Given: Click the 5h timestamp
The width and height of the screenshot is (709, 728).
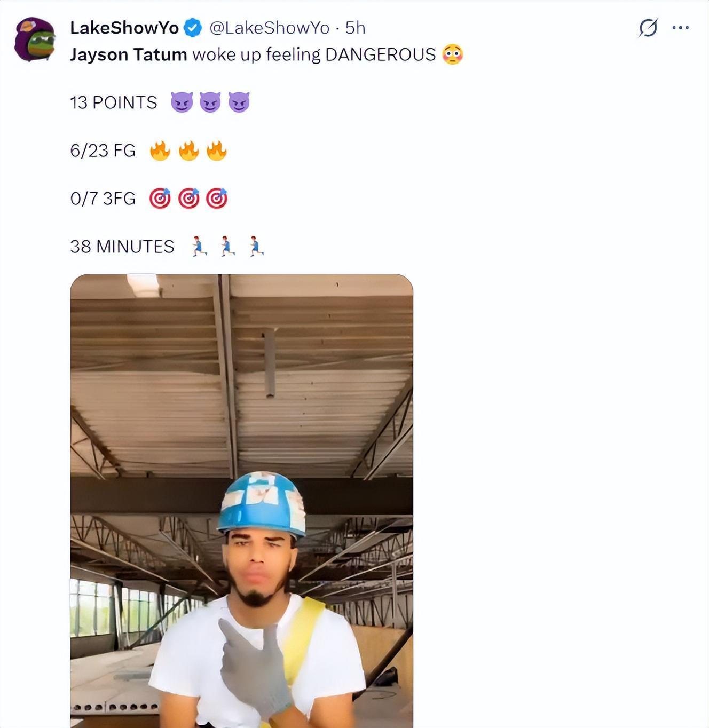Looking at the screenshot, I should click(x=355, y=28).
